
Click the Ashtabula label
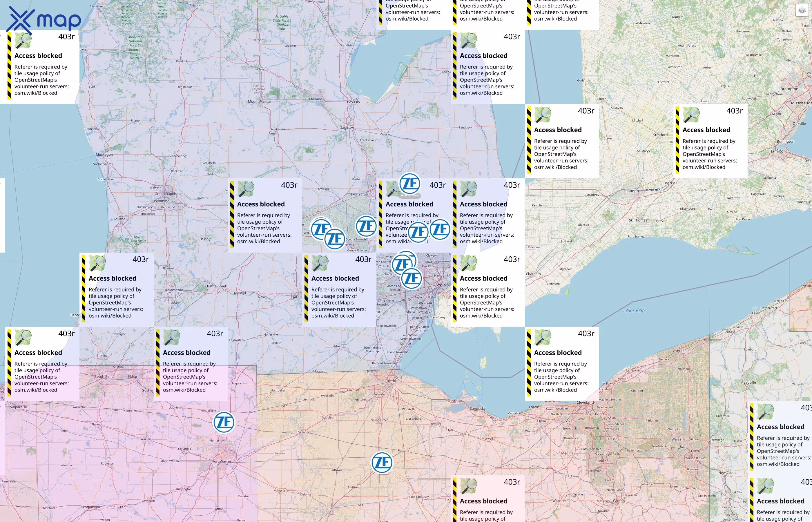(681, 351)
